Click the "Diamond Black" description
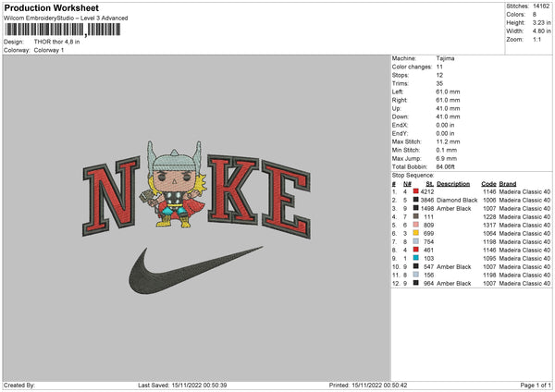 tap(457, 201)
